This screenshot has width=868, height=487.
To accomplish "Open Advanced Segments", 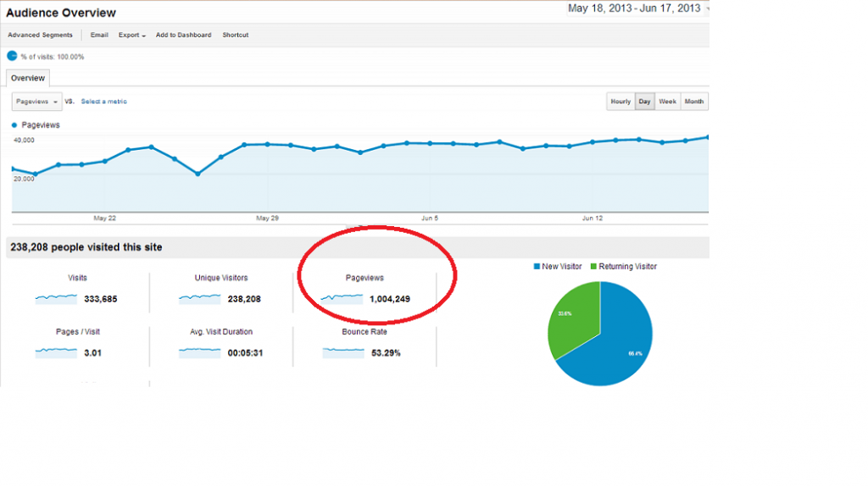I will 40,35.
